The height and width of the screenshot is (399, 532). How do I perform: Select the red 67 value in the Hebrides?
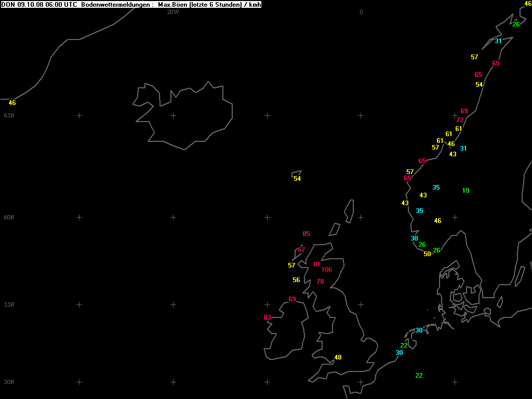coord(301,250)
